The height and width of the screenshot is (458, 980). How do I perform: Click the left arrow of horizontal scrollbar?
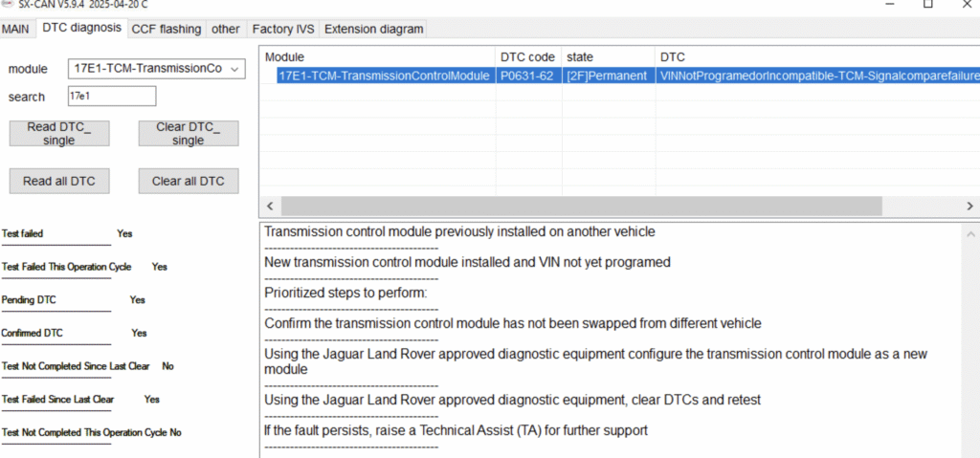coord(270,206)
